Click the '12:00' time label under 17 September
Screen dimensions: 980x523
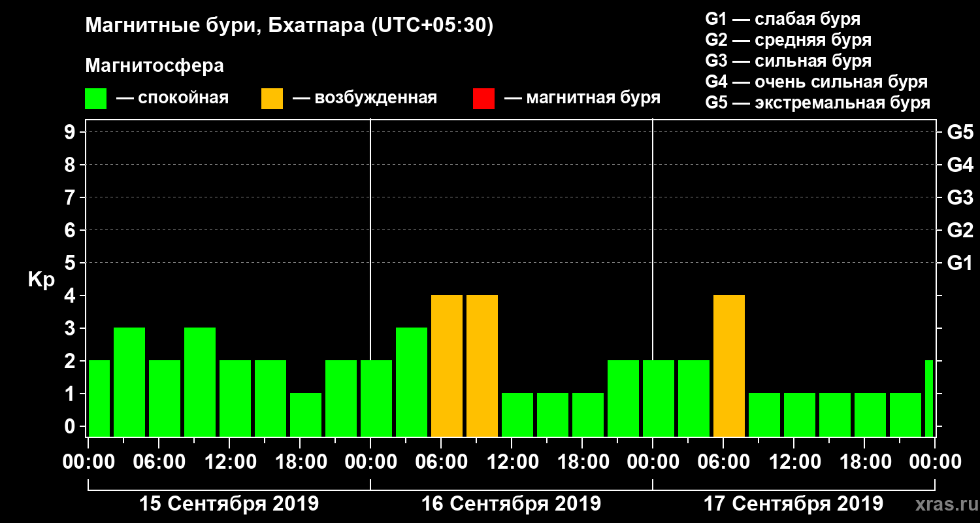pos(794,462)
